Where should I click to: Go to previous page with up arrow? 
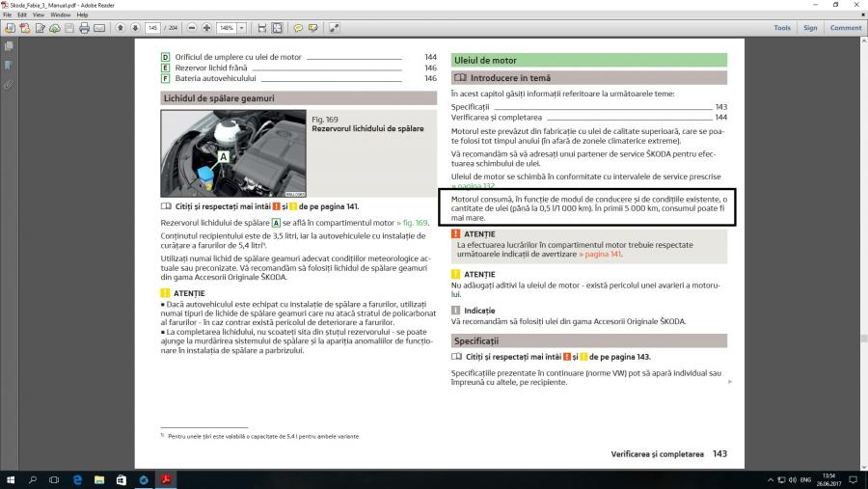coord(121,28)
